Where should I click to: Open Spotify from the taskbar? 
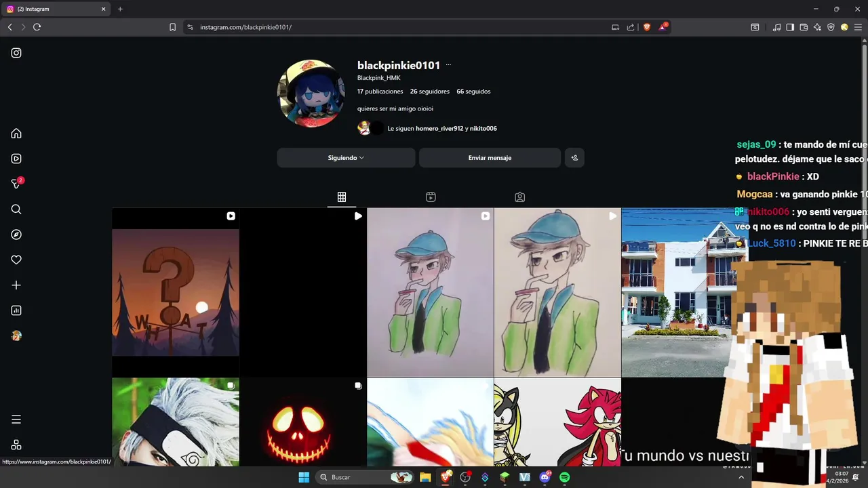point(565,477)
